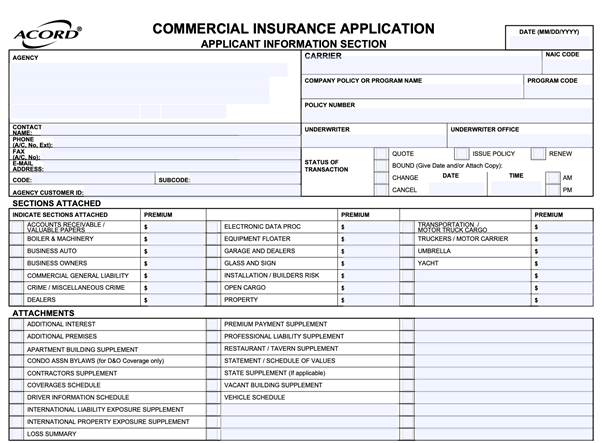
Task: Click the DATE (MM/DD/YYYY) field
Action: point(550,42)
